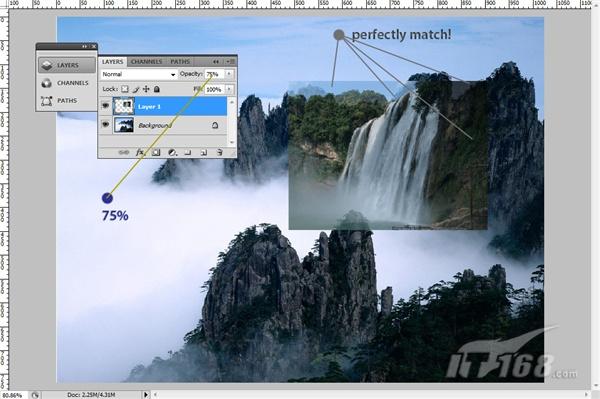The image size is (600, 399).
Task: Click the horizontal scrollbar right arrow
Action: point(587,394)
